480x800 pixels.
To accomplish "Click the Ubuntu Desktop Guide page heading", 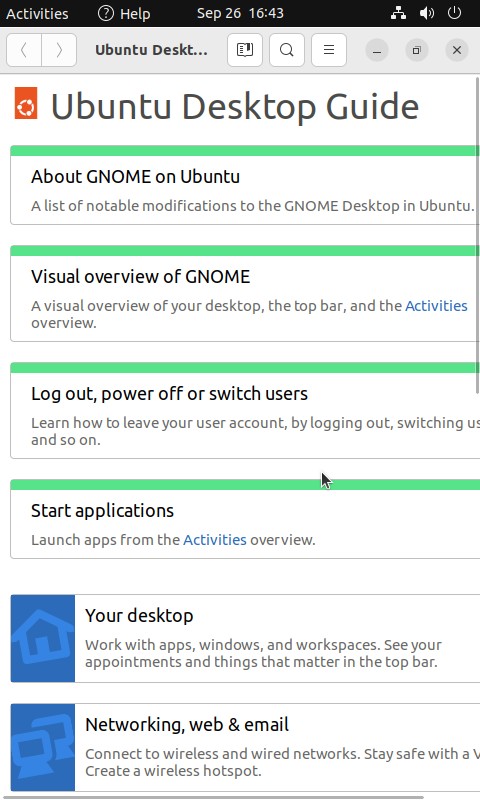I will pyautogui.click(x=235, y=106).
